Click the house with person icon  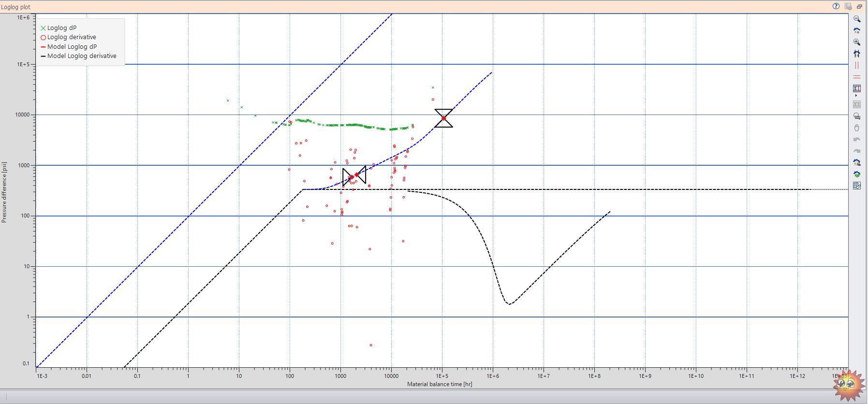pos(857,162)
